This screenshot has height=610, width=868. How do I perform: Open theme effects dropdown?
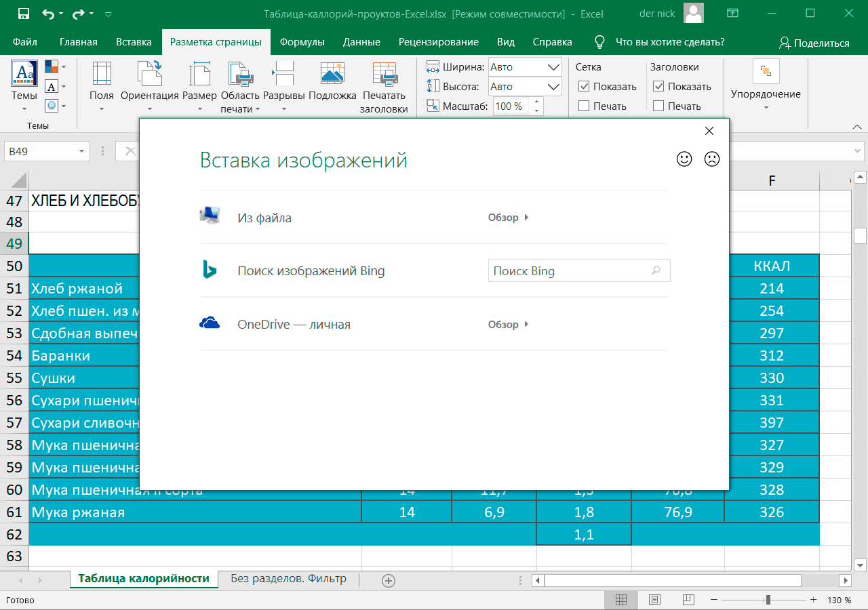pos(56,106)
